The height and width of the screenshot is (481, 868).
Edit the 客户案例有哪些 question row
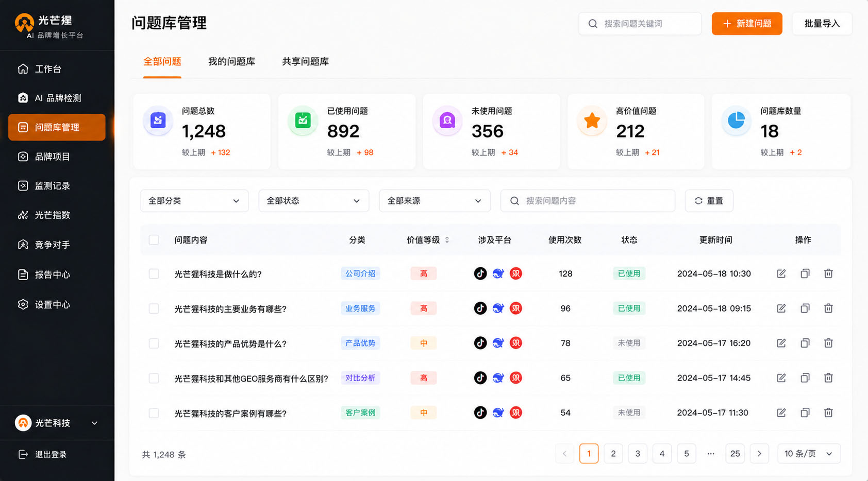click(x=781, y=413)
